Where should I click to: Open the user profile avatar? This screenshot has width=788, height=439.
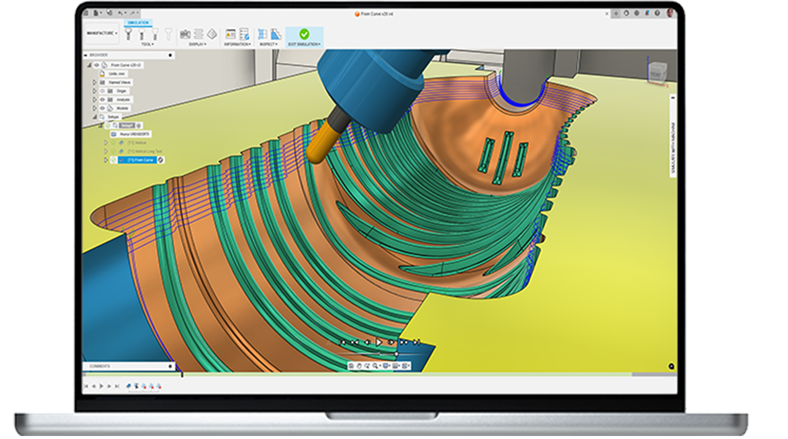(x=670, y=13)
